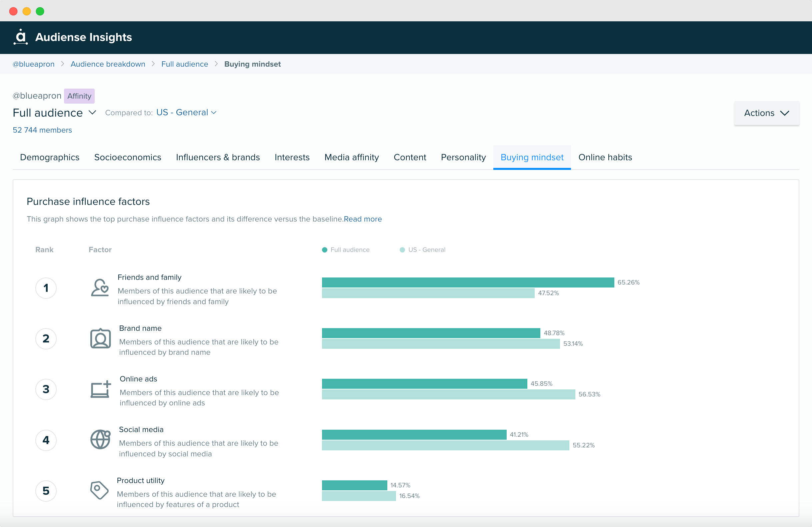812x527 pixels.
Task: Select the Buying mindset tab
Action: [532, 158]
